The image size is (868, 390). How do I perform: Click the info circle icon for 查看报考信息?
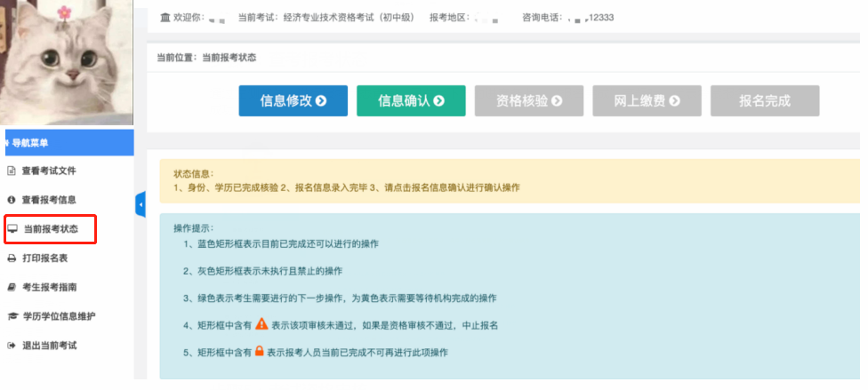12,200
